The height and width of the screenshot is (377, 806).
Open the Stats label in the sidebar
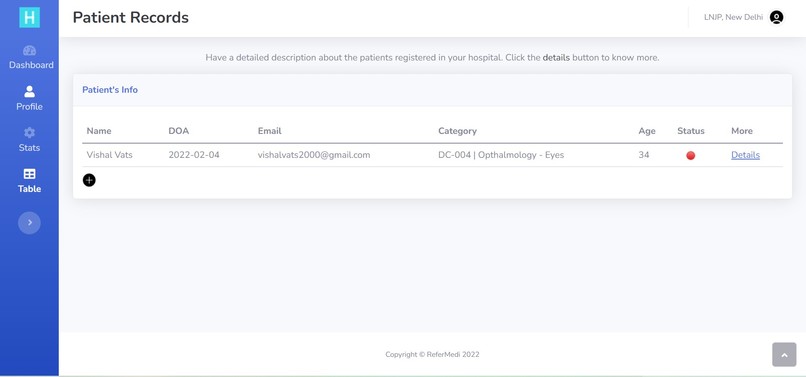coord(29,148)
